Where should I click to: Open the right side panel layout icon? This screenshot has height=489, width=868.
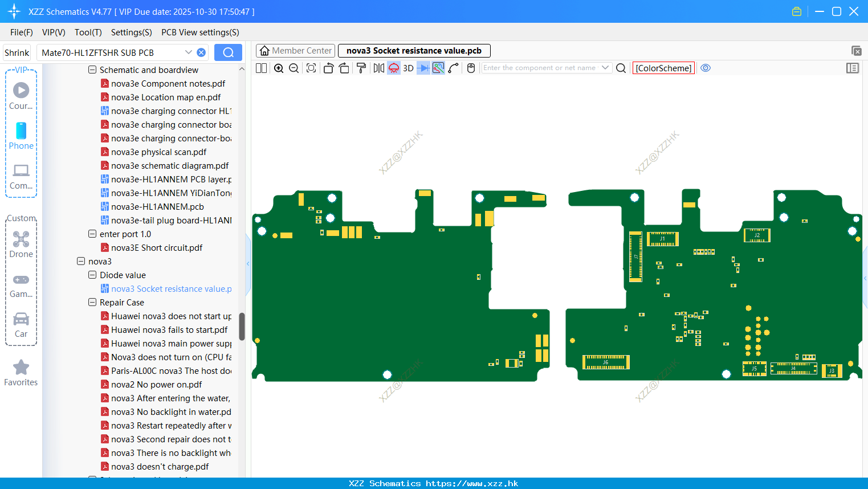click(x=853, y=68)
